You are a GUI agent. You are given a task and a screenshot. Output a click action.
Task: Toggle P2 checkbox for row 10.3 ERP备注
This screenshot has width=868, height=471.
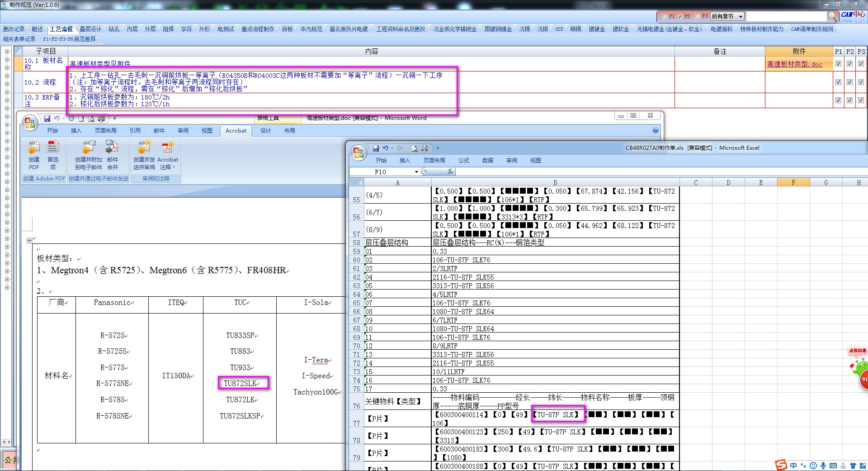click(850, 100)
